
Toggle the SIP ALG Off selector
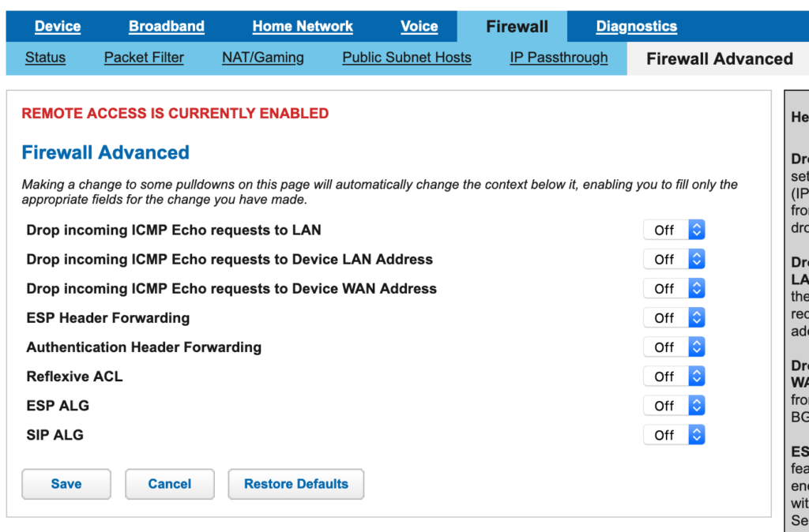tap(674, 435)
